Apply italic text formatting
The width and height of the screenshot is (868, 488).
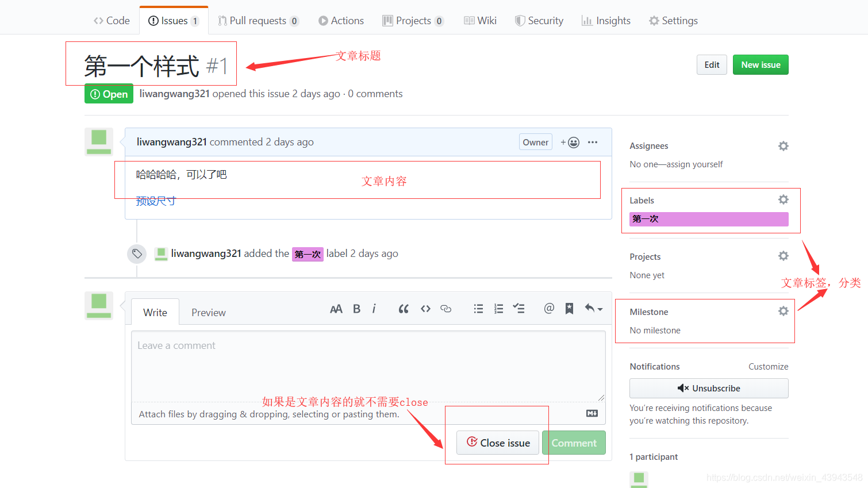pos(374,309)
